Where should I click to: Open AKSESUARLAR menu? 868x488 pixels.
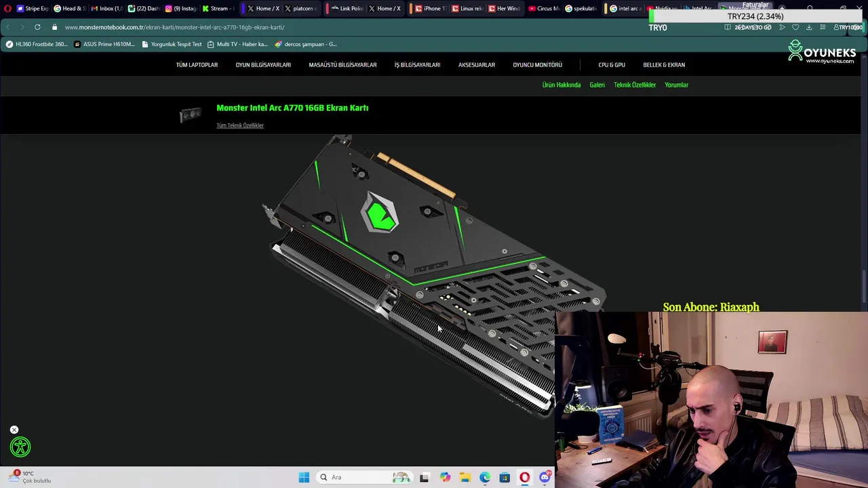click(477, 65)
